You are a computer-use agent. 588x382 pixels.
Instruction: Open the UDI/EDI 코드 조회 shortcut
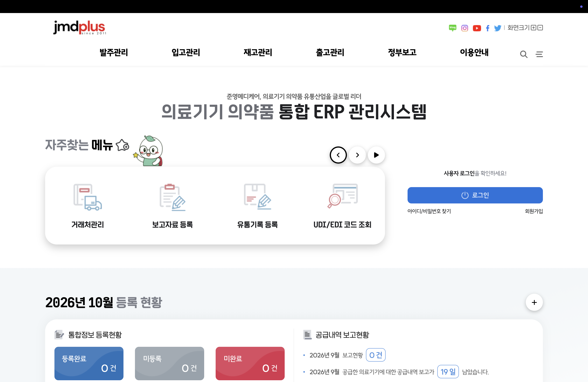pyautogui.click(x=342, y=206)
